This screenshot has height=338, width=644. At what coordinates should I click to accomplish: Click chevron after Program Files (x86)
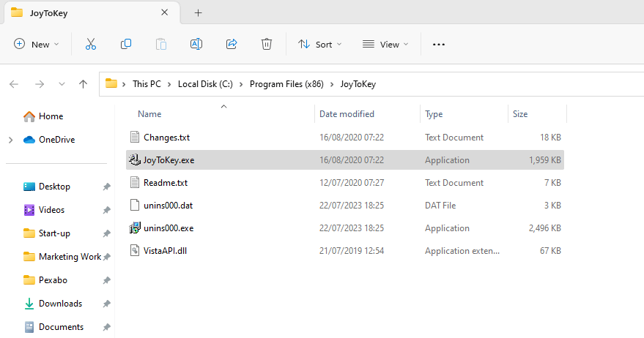(332, 84)
